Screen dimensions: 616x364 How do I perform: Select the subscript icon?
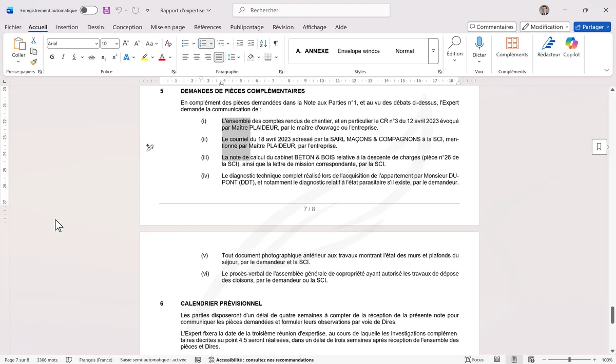103,57
